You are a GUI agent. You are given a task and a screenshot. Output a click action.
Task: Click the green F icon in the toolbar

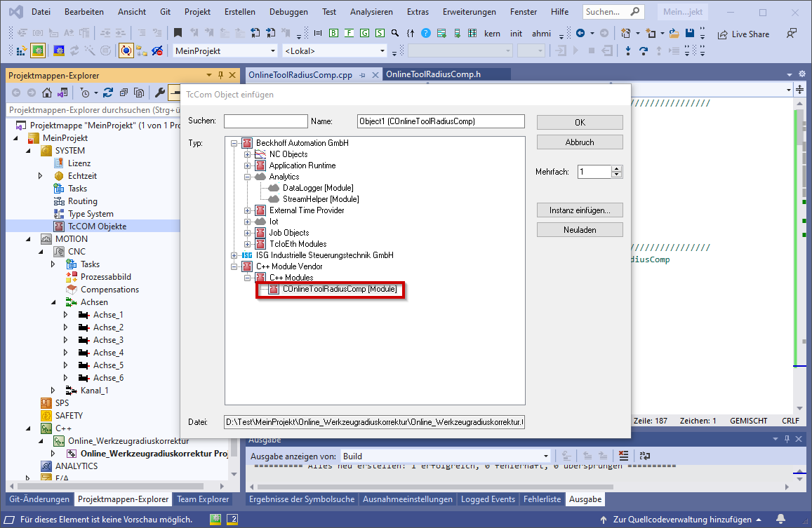[x=349, y=33]
